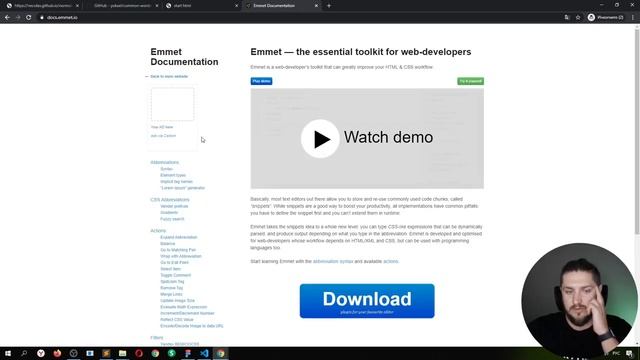
Task: Open Vendor prefixes in the sidebar
Action: click(x=174, y=206)
